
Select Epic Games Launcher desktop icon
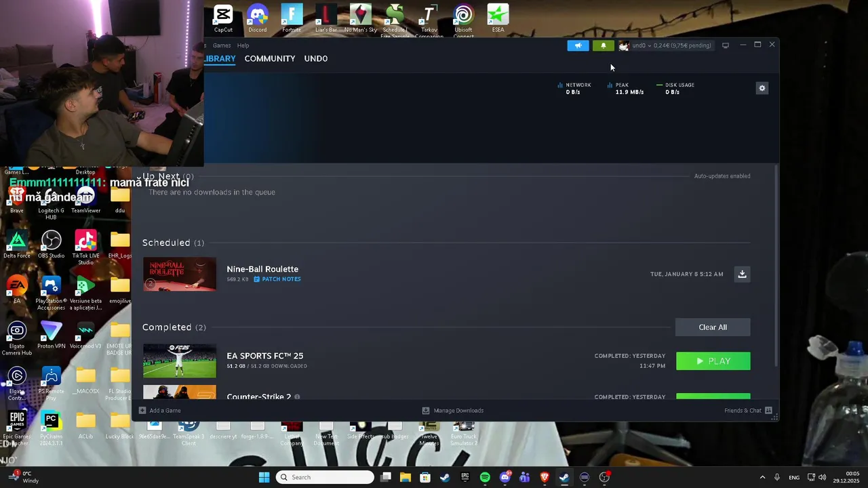(17, 428)
